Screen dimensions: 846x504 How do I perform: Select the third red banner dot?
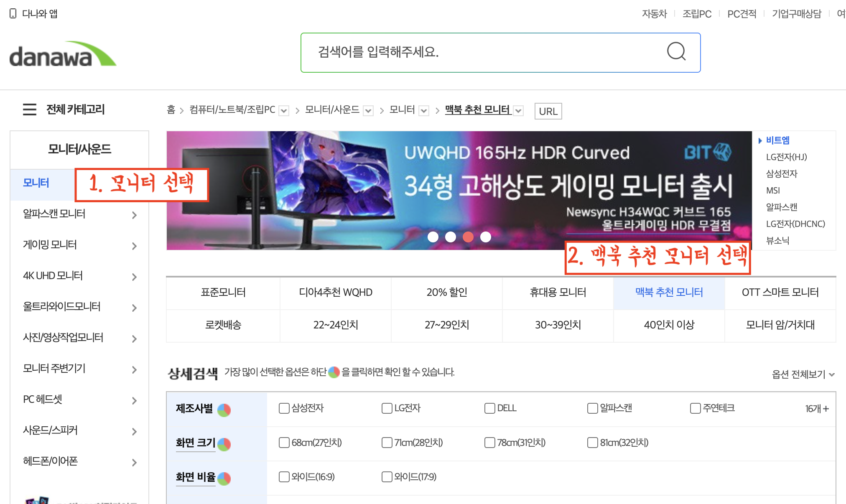(x=468, y=237)
